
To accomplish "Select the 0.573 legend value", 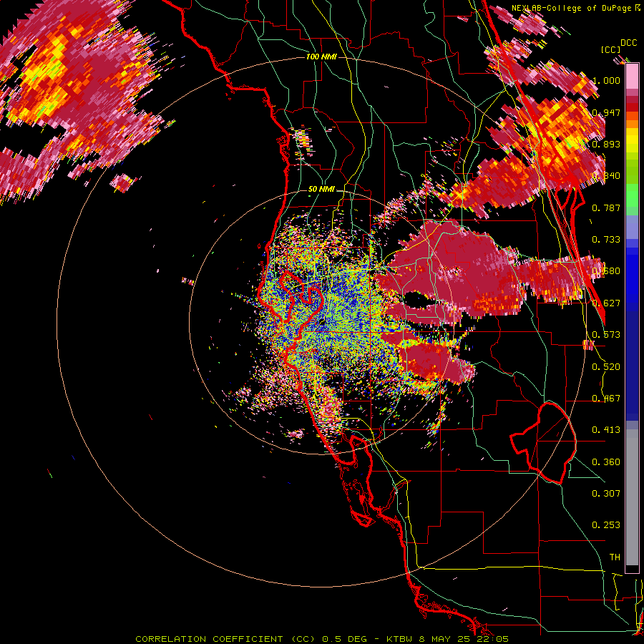I will [x=606, y=335].
